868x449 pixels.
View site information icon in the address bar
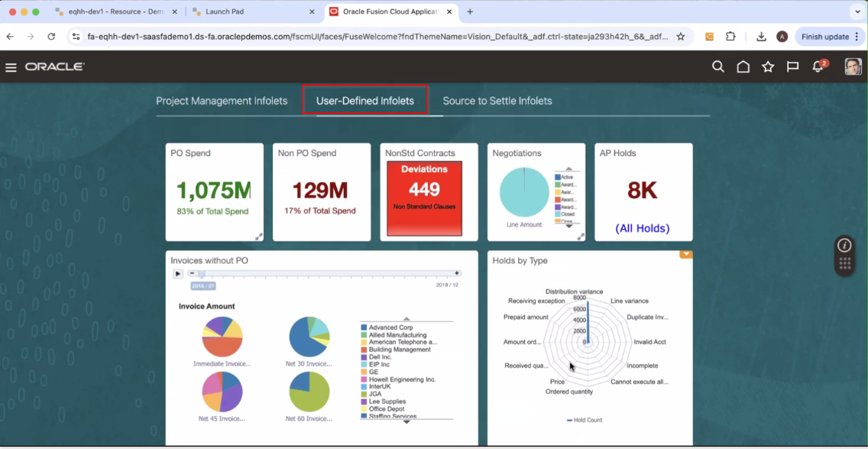click(x=76, y=37)
